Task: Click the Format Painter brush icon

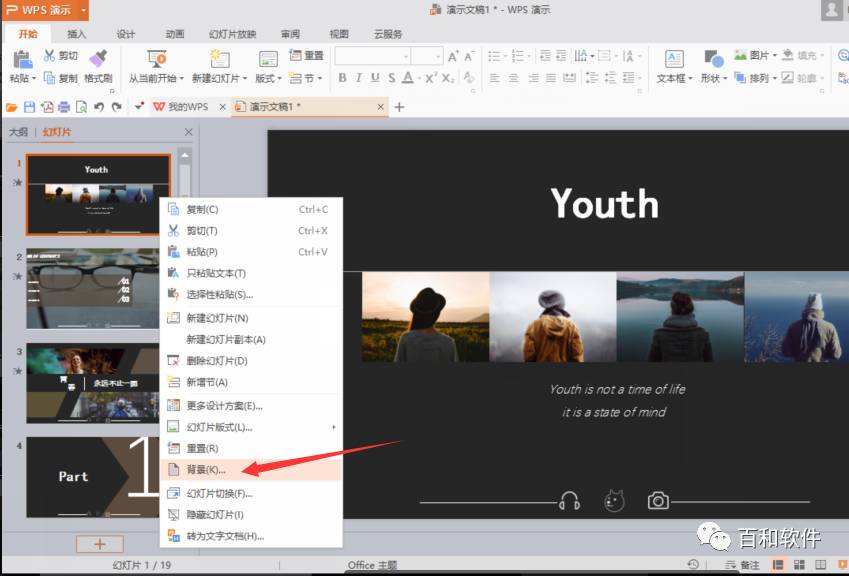Action: point(98,57)
